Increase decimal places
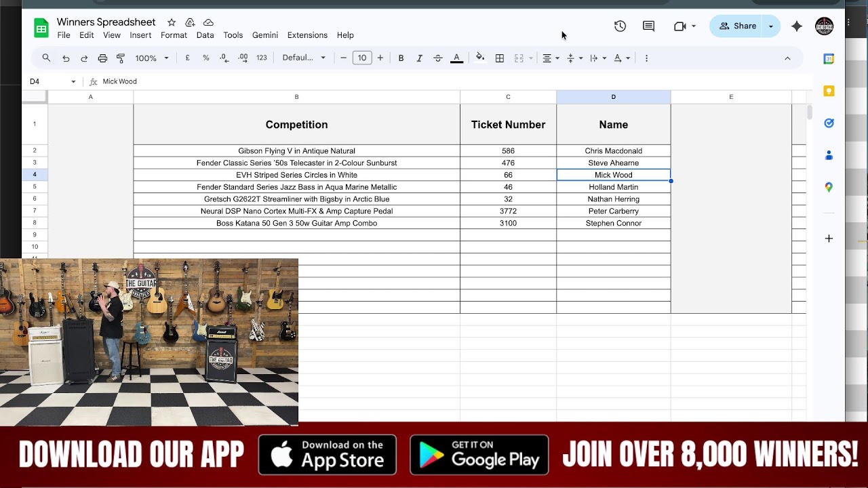The width and height of the screenshot is (868, 488). pos(243,58)
